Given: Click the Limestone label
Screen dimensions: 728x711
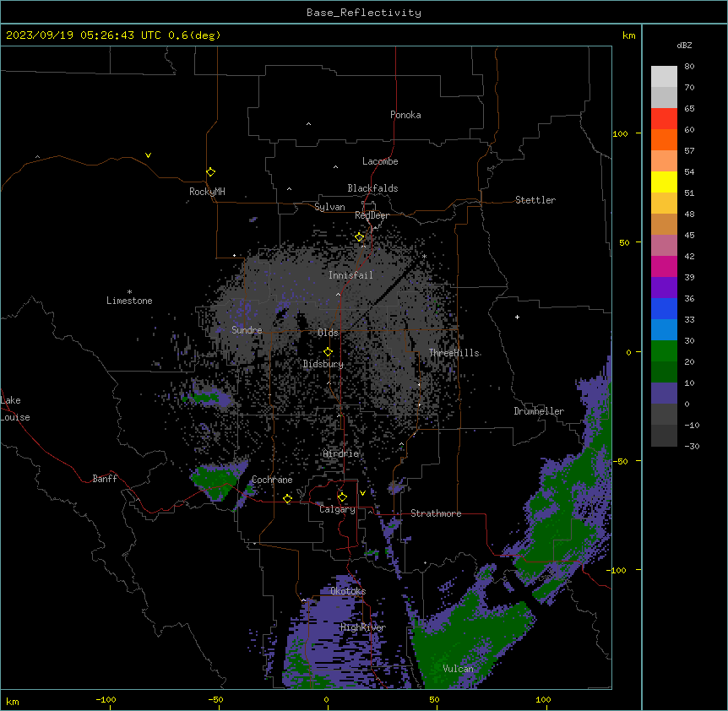Looking at the screenshot, I should (129, 301).
